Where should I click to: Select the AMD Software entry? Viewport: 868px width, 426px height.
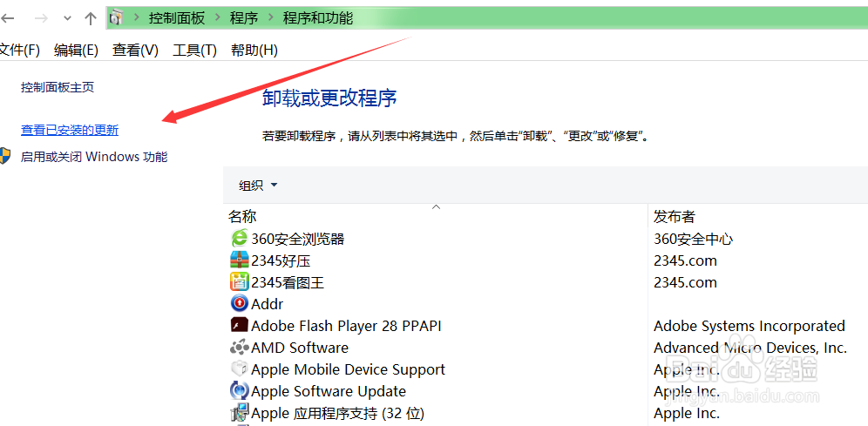tap(300, 348)
